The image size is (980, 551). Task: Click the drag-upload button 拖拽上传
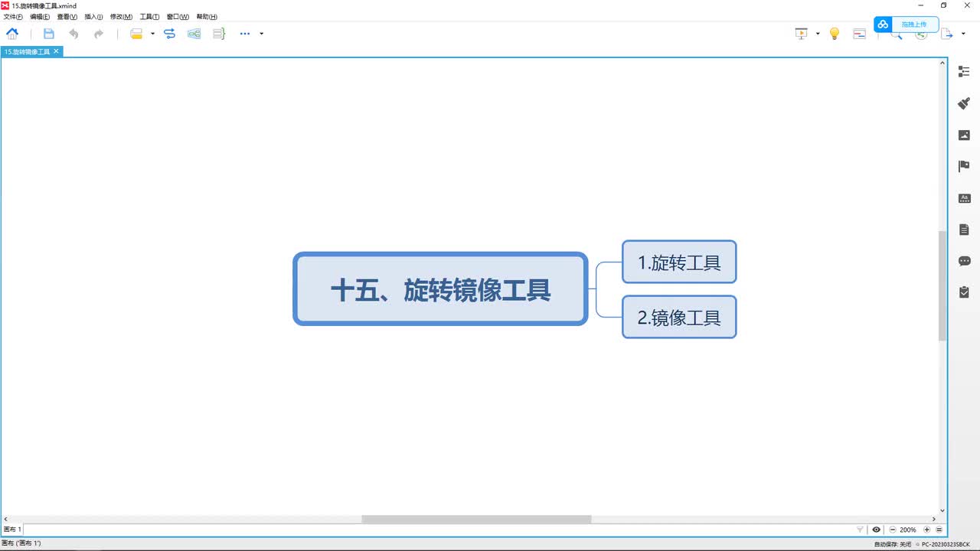tap(914, 24)
